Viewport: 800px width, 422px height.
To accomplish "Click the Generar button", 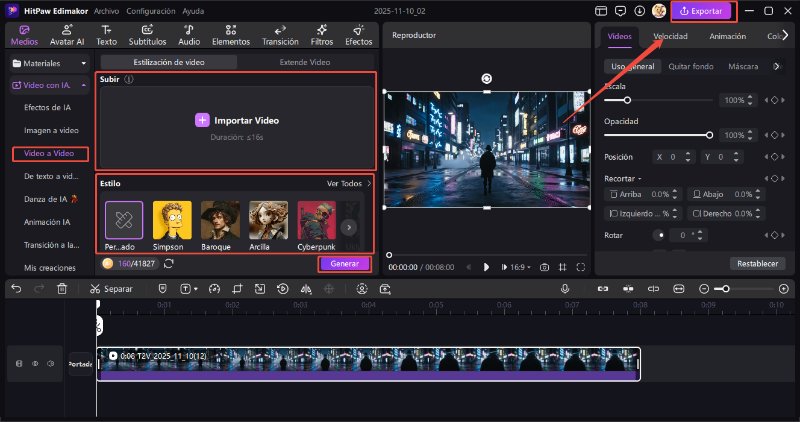I will (344, 264).
